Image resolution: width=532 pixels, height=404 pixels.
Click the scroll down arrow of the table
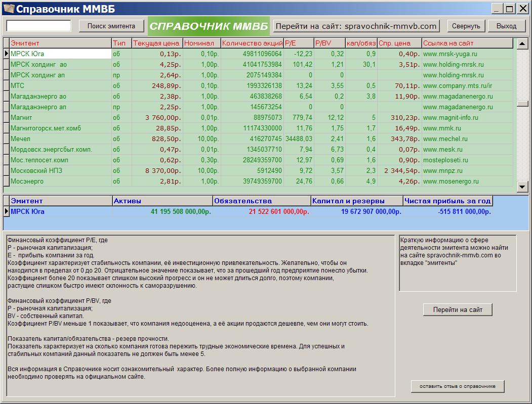click(x=522, y=186)
